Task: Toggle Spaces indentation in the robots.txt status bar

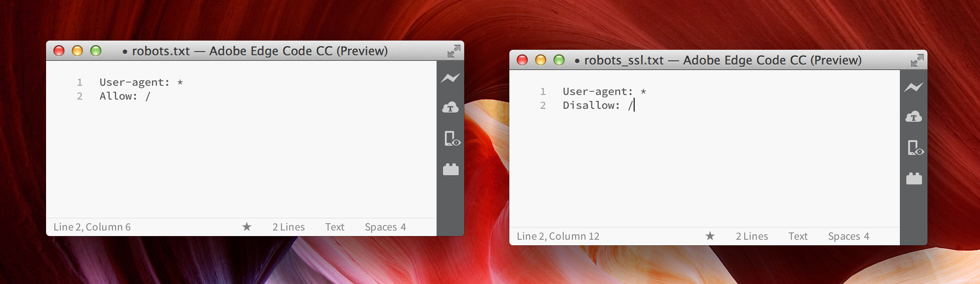Action: [x=380, y=227]
